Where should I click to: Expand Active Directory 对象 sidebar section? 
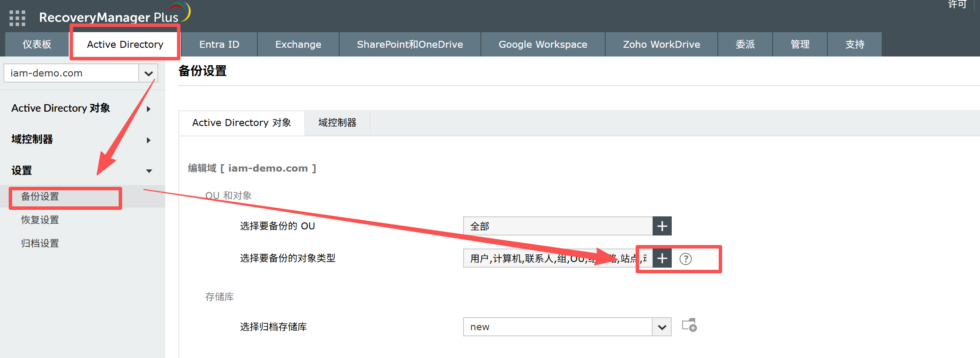(148, 109)
